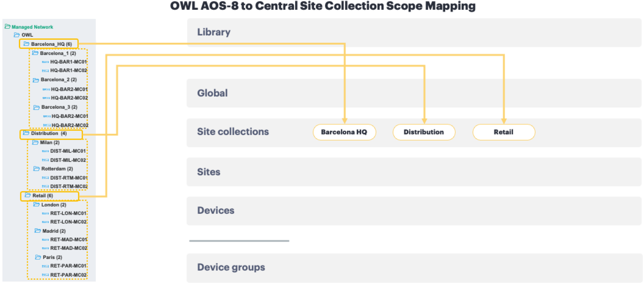This screenshot has height=284, width=644.
Task: Click the Paris (2) folder icon
Action: point(38,257)
